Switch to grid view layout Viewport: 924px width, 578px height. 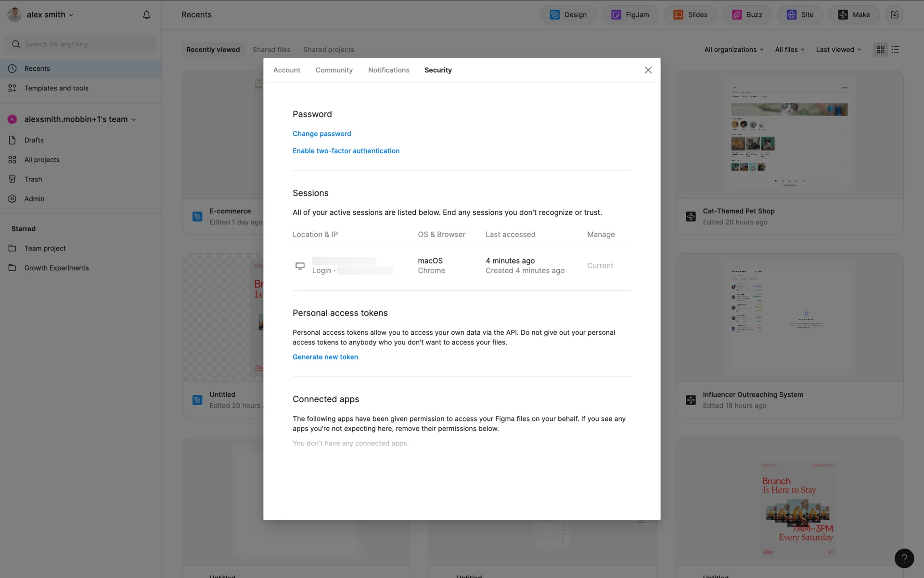click(x=881, y=50)
